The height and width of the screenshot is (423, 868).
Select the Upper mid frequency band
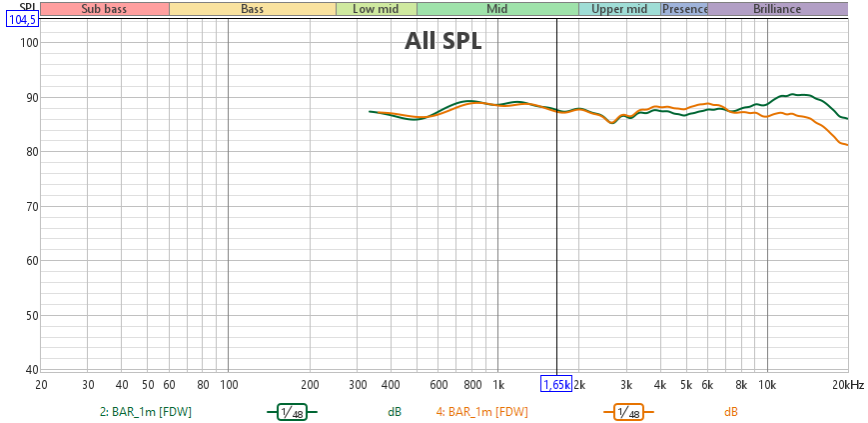tap(618, 9)
